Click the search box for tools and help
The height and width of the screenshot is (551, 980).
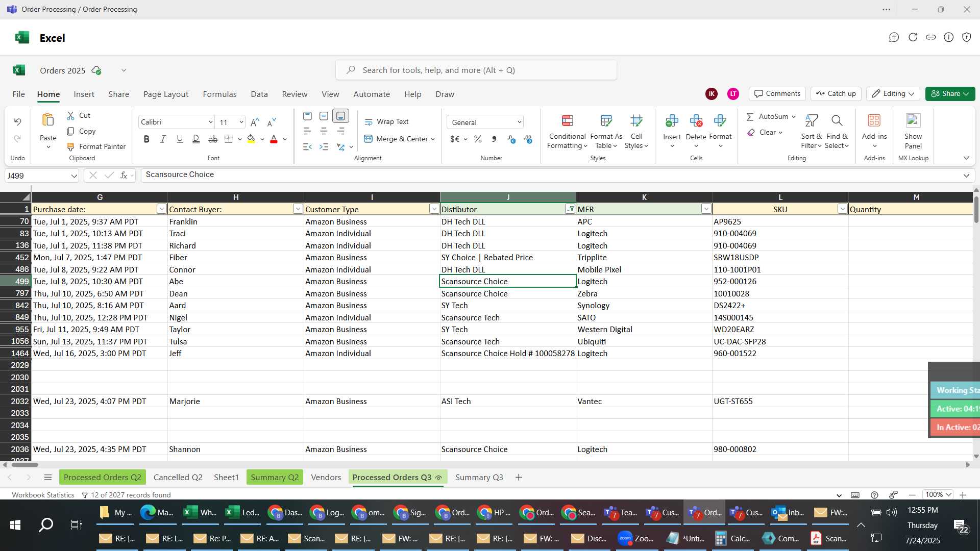coord(476,70)
